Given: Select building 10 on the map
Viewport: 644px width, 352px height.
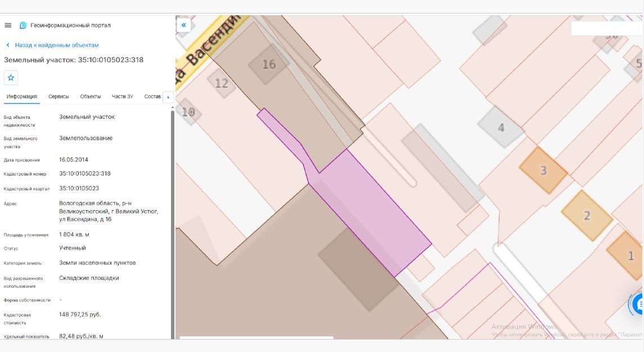Looking at the screenshot, I should point(188,112).
